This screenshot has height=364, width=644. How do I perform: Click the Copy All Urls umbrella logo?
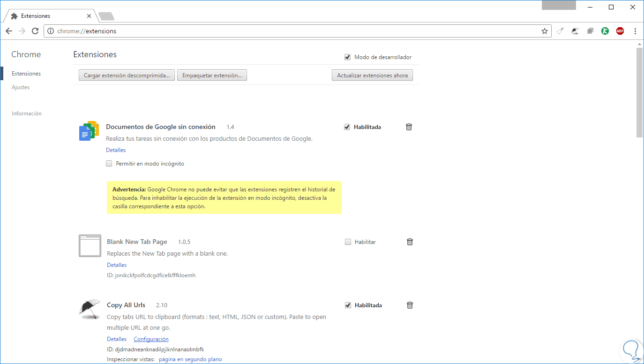tap(90, 309)
